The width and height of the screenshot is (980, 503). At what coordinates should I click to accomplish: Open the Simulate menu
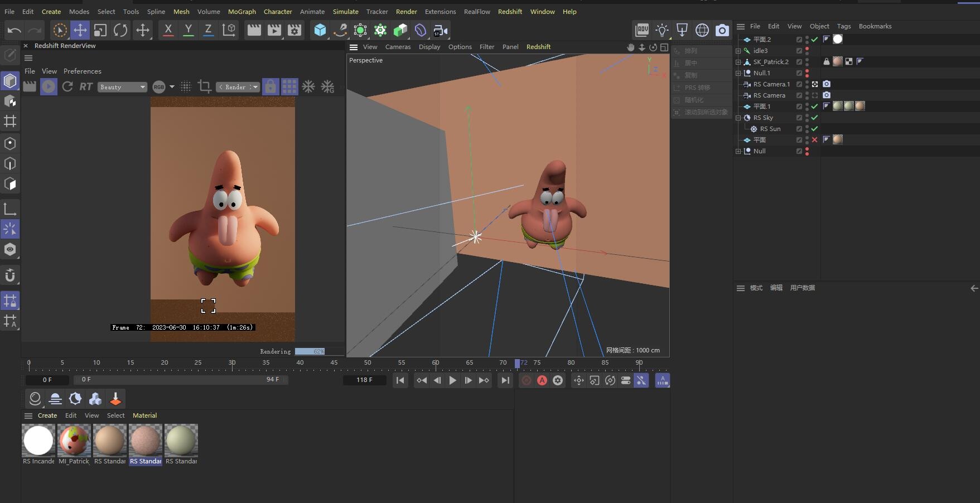tap(346, 11)
